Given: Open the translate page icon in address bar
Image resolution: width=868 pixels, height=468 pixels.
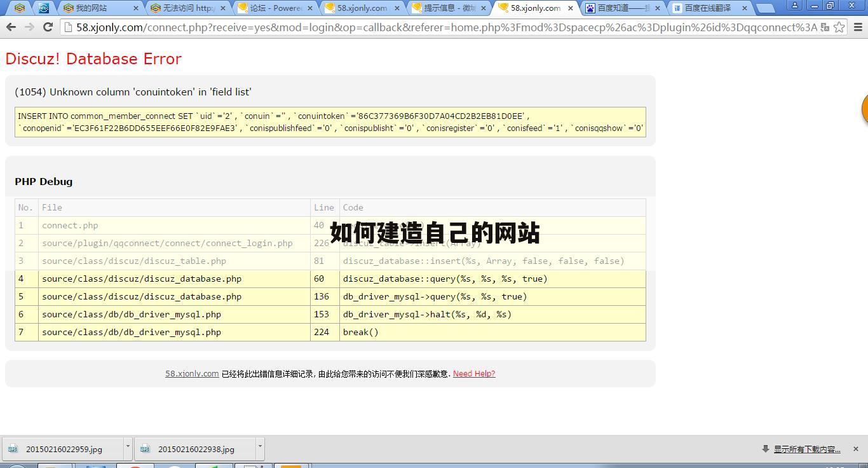Looking at the screenshot, I should click(825, 27).
